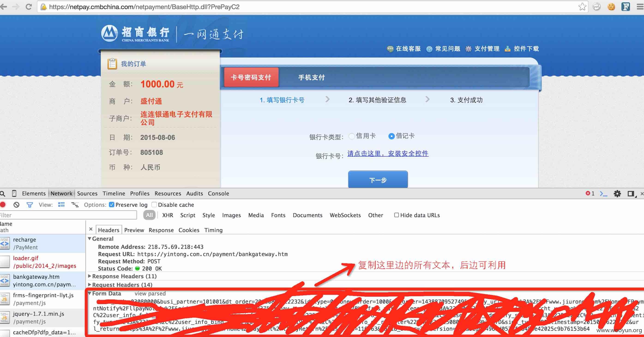Filter requests by XHR
Viewport: 644px width, 337px height.
point(168,215)
